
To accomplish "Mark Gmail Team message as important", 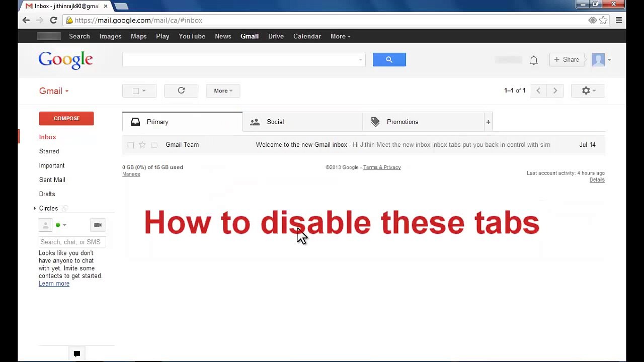I will 154,145.
